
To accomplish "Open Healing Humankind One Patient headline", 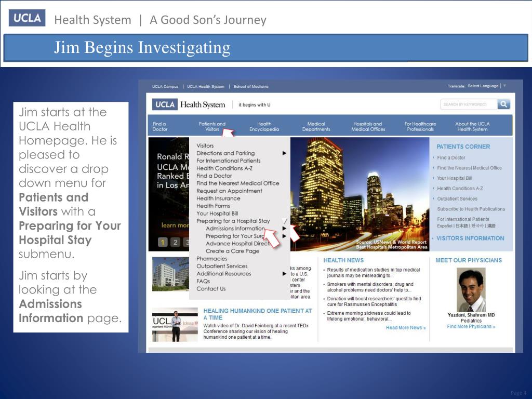I will click(x=258, y=314).
